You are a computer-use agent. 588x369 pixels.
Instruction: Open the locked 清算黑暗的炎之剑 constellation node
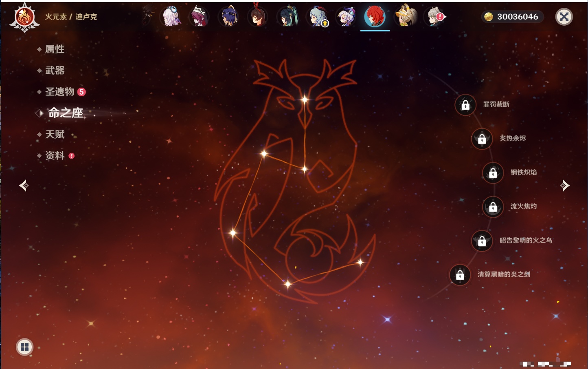point(460,275)
